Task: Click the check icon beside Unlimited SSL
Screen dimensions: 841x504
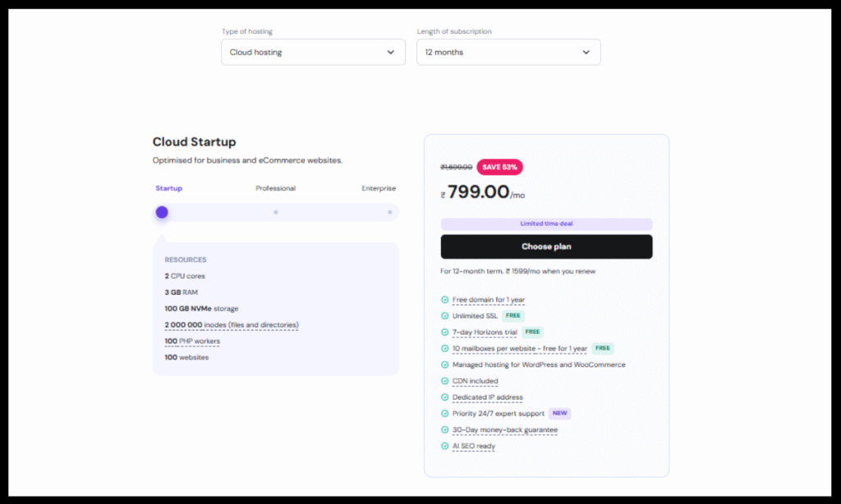Action: coord(445,316)
